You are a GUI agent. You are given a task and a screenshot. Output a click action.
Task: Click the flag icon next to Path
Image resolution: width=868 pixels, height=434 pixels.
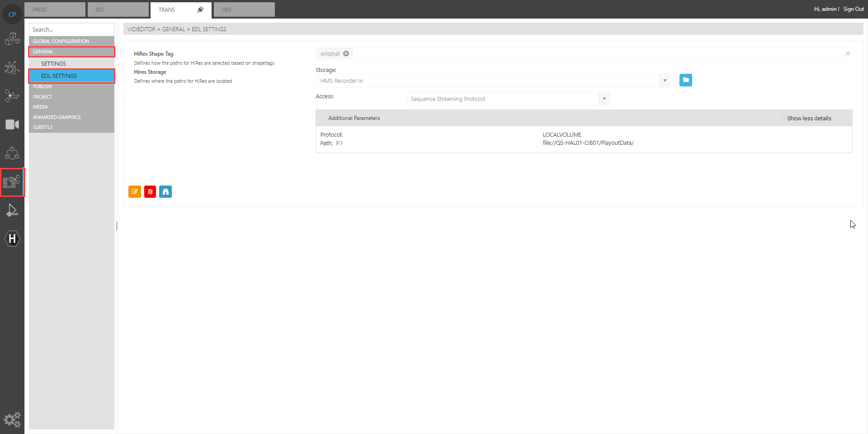tap(340, 143)
